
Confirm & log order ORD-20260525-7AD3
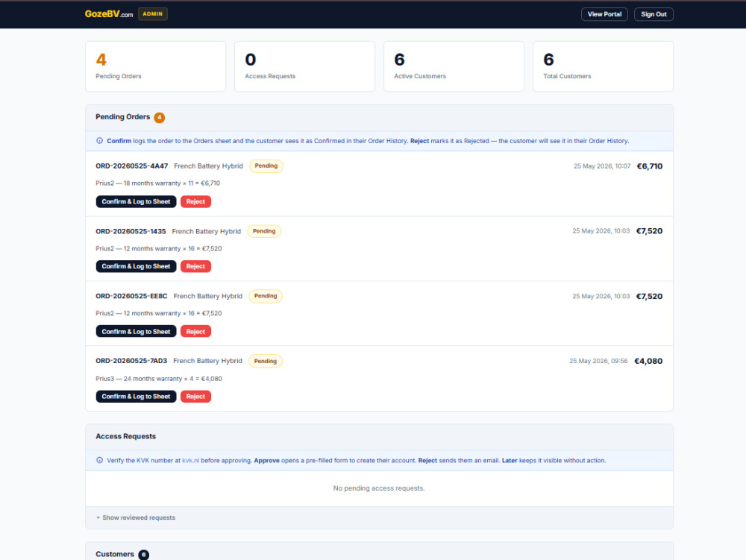point(136,397)
